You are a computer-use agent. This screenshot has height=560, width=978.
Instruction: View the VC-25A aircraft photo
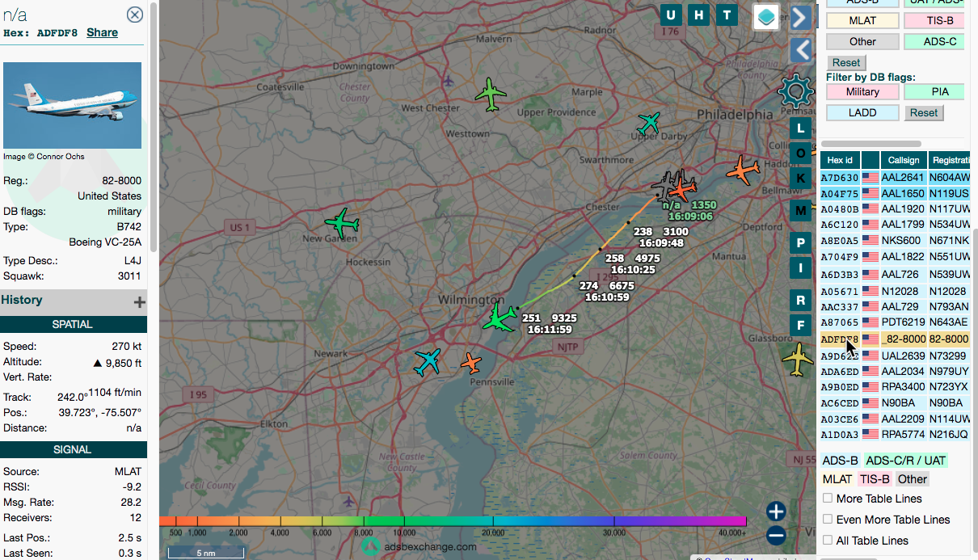tap(72, 106)
